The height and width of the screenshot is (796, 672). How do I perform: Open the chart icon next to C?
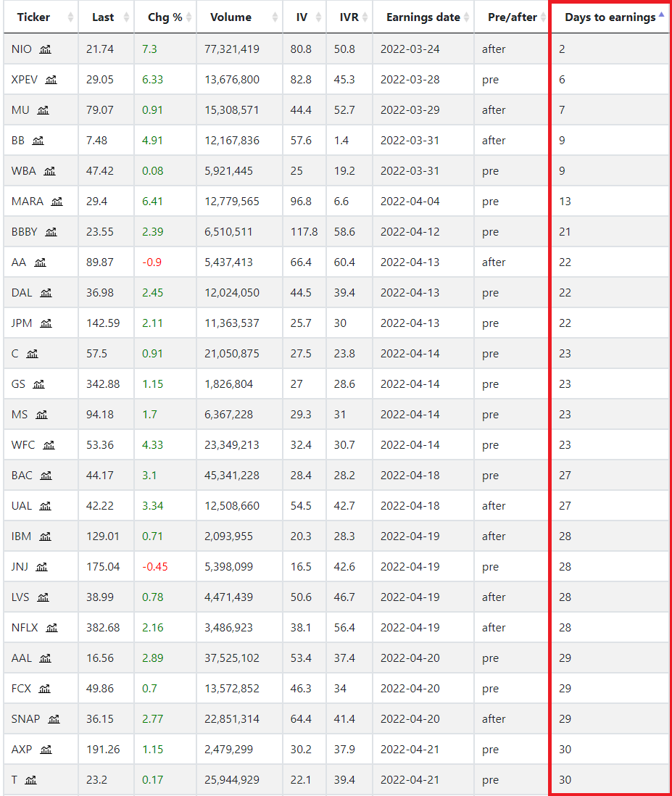point(32,354)
